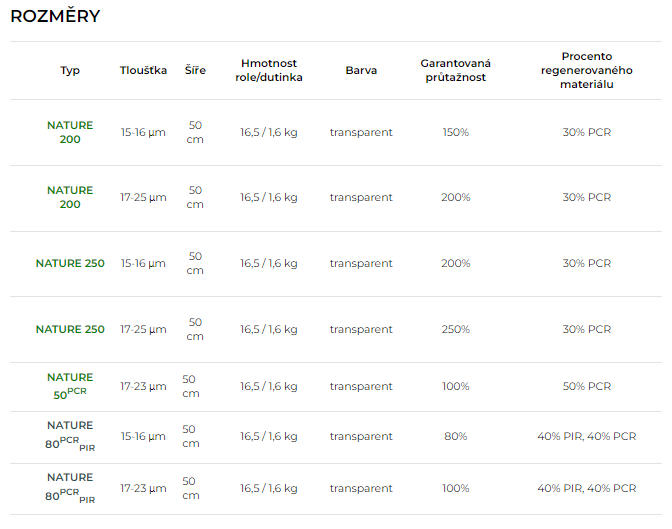Click the Procento regenerovaného materiálu header
This screenshot has height=529, width=672.
point(586,71)
